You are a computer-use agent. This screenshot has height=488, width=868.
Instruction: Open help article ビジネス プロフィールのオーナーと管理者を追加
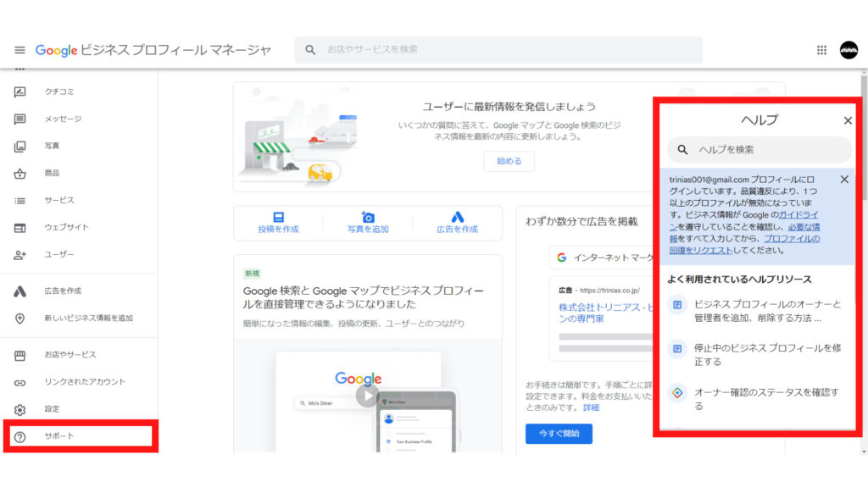click(x=767, y=312)
